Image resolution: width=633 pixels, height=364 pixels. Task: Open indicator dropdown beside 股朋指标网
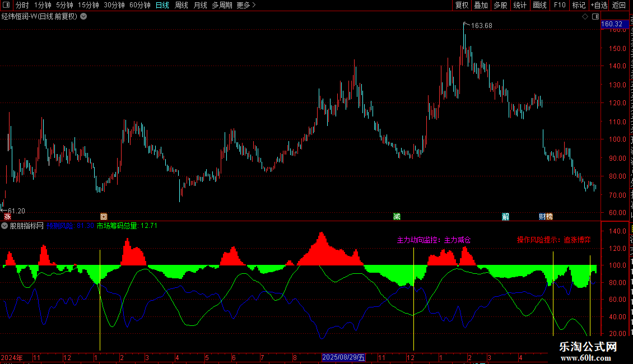pyautogui.click(x=4, y=226)
